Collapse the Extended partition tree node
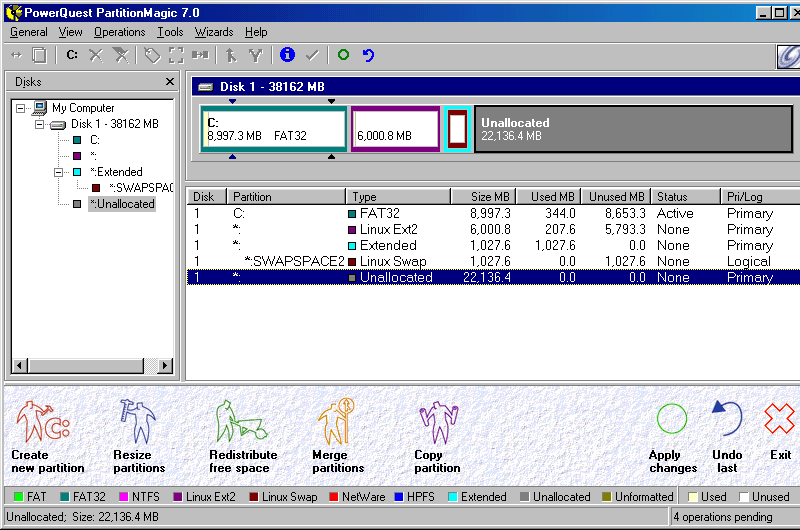Viewport: 800px width, 530px height. tap(59, 172)
